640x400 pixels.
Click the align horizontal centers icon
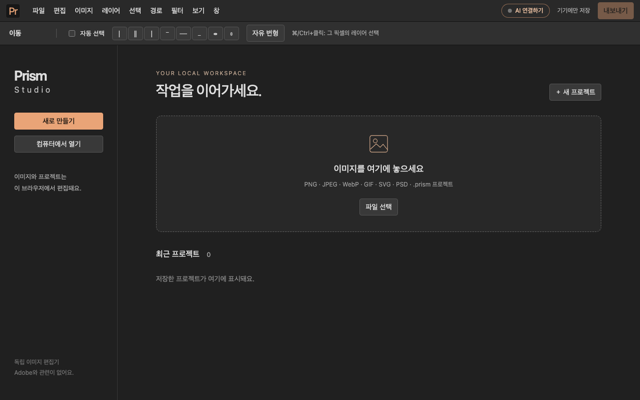click(x=136, y=33)
